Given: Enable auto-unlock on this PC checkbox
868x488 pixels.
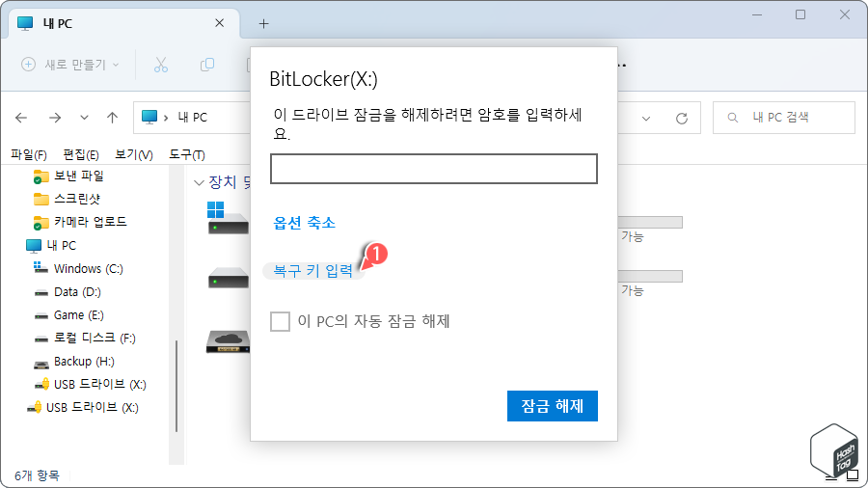Looking at the screenshot, I should [280, 321].
